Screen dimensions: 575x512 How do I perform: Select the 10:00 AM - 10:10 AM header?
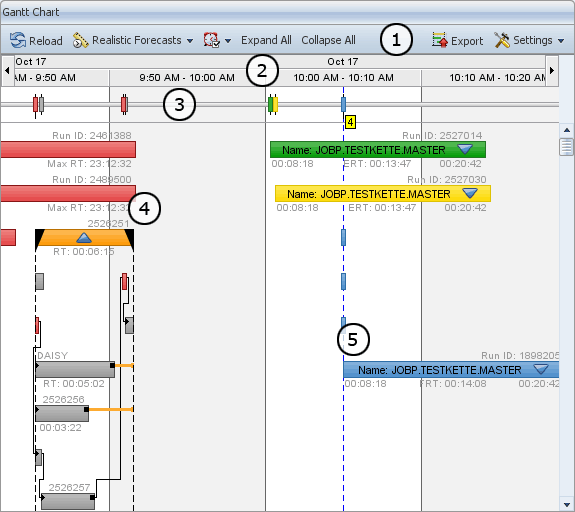tap(343, 78)
